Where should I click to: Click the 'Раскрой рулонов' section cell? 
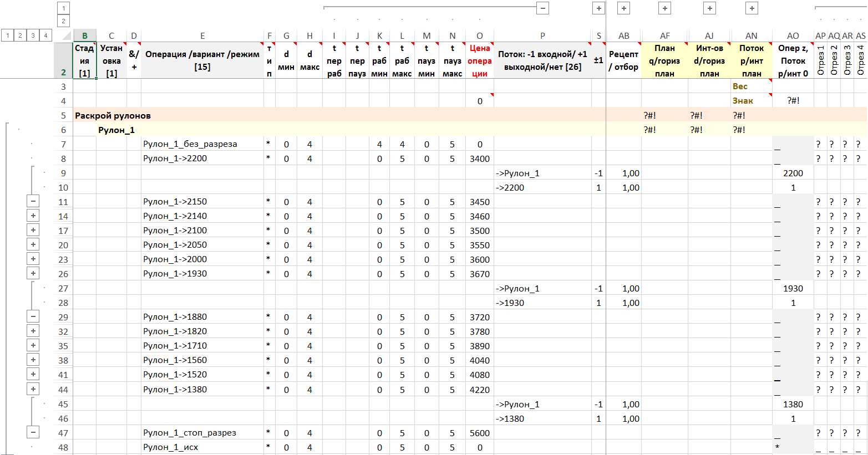click(x=113, y=115)
